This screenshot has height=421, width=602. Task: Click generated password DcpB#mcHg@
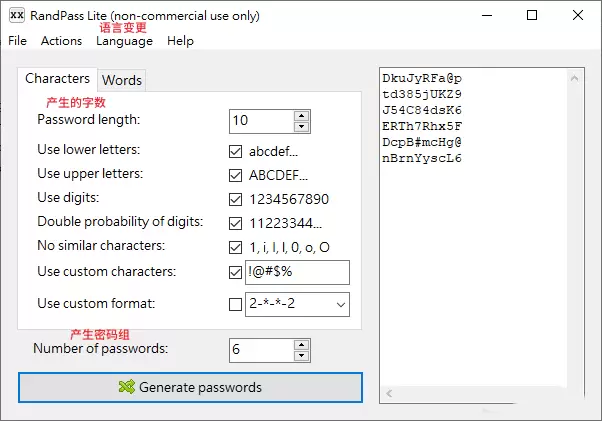[422, 142]
